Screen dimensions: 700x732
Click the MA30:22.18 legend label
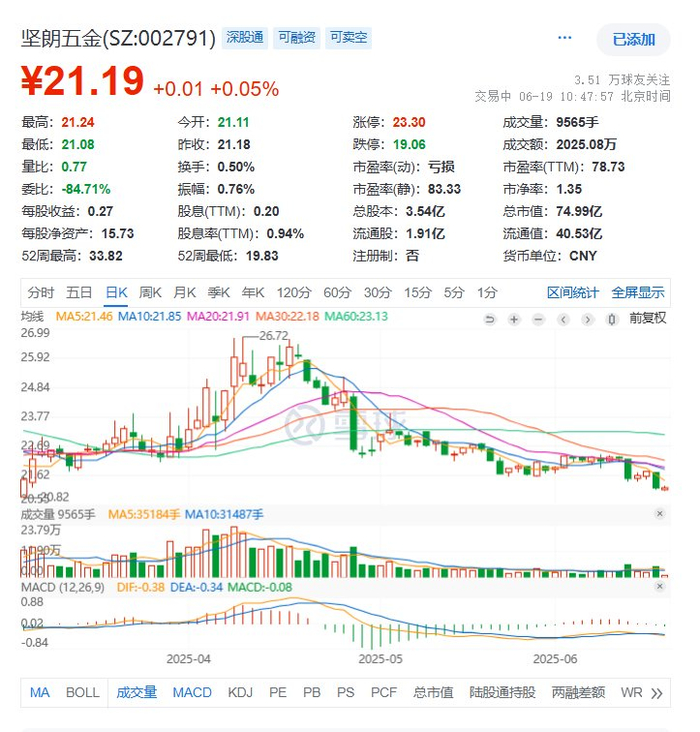tap(287, 317)
